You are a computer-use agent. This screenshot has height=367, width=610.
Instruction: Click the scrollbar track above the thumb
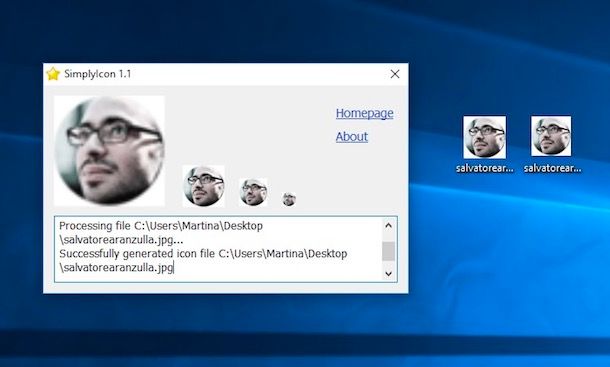[388, 237]
